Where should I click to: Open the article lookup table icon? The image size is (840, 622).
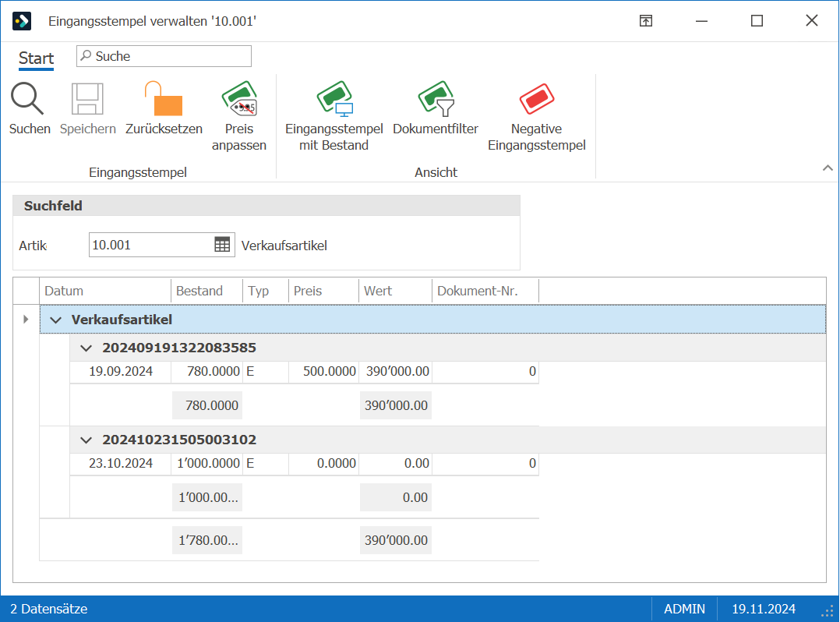(x=222, y=245)
